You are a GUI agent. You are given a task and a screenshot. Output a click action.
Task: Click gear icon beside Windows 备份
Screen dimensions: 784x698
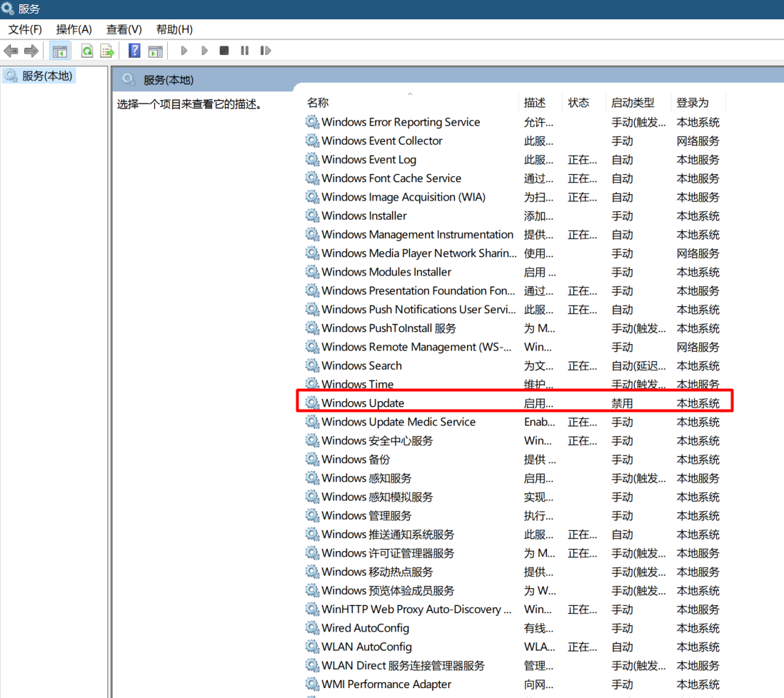313,459
